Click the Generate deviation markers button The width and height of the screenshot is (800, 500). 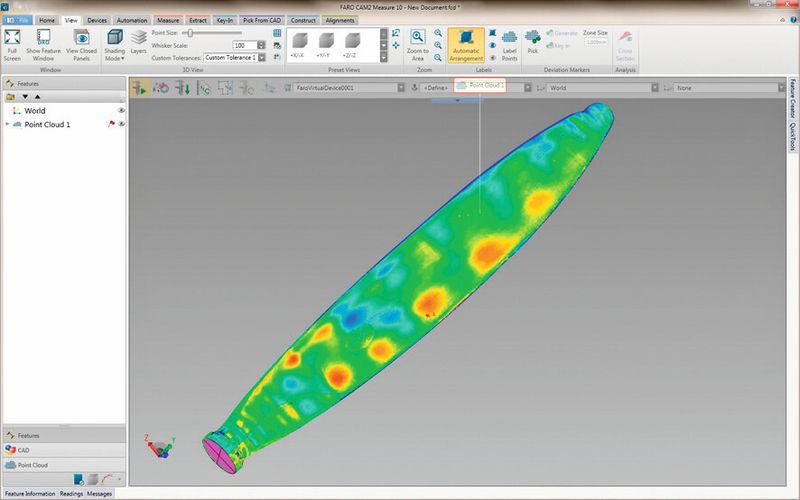pos(562,33)
